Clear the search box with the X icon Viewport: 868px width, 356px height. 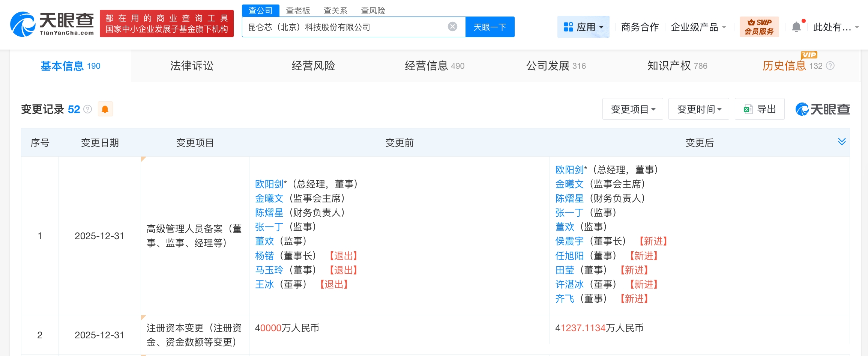[x=453, y=26]
